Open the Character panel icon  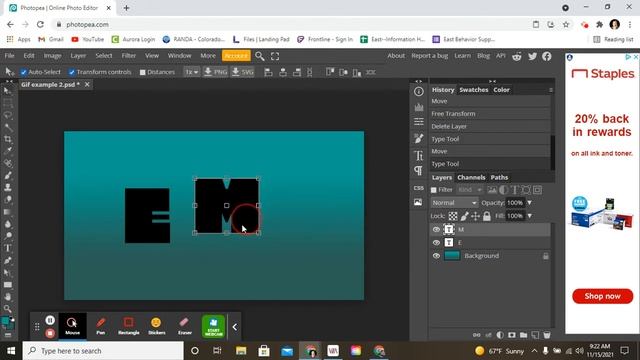(x=419, y=156)
